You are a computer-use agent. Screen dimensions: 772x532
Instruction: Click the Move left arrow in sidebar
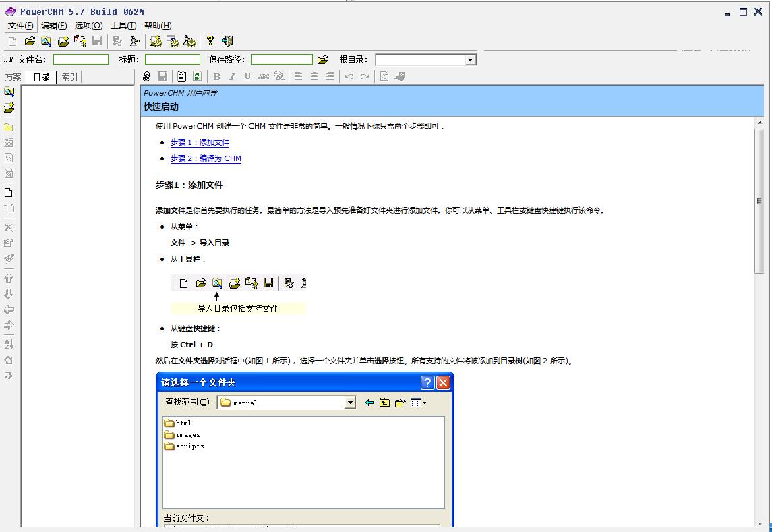9,309
